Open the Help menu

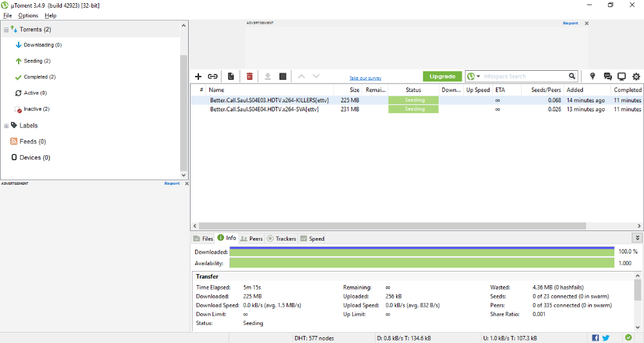click(50, 15)
